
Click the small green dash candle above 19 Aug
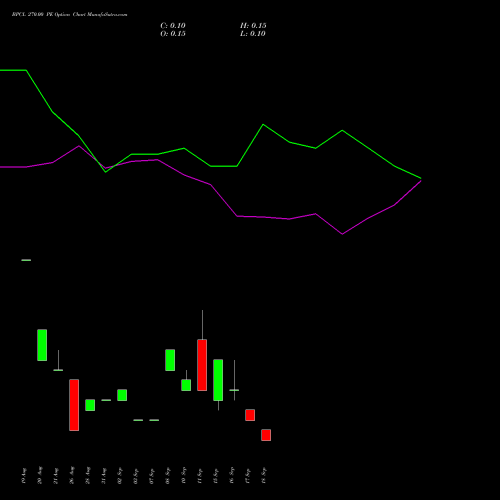pos(26,260)
